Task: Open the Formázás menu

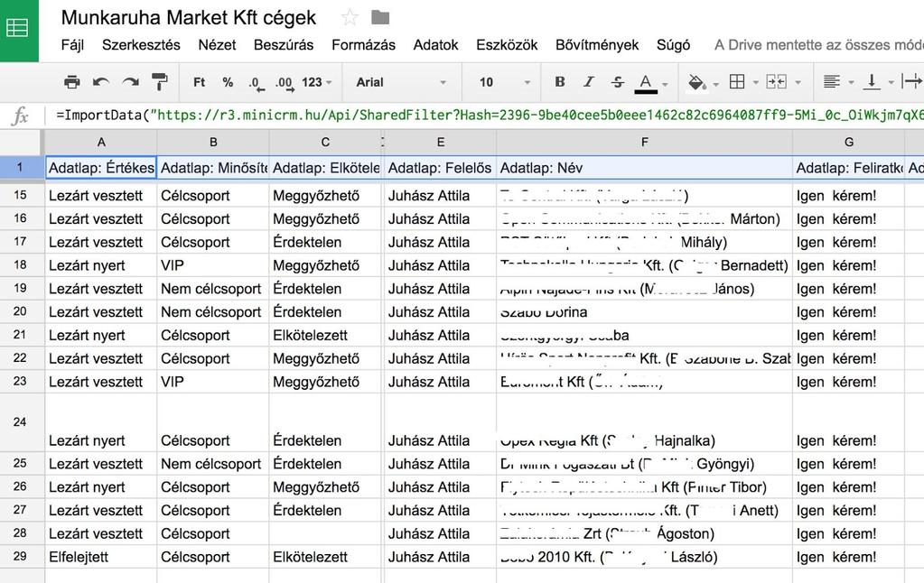Action: [x=363, y=45]
